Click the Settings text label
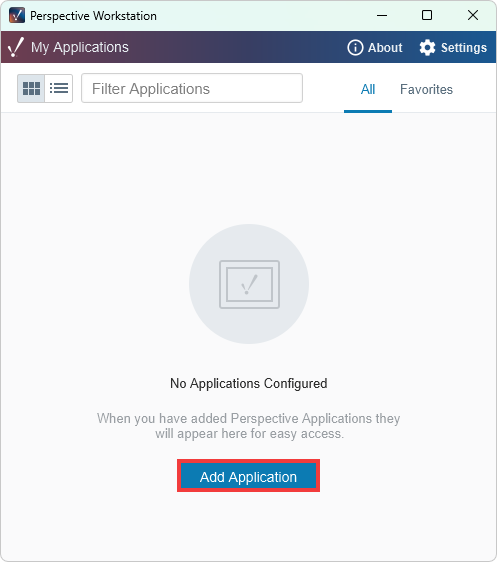This screenshot has height=562, width=497. pos(464,48)
